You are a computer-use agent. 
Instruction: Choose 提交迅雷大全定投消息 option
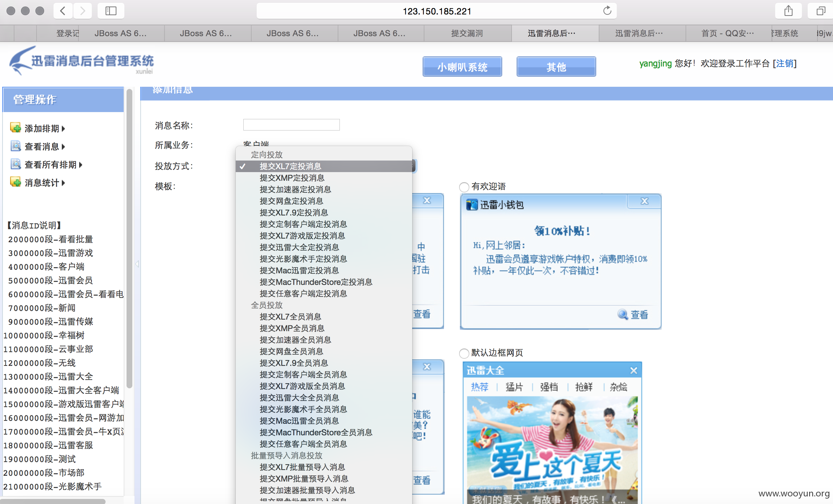(x=324, y=247)
